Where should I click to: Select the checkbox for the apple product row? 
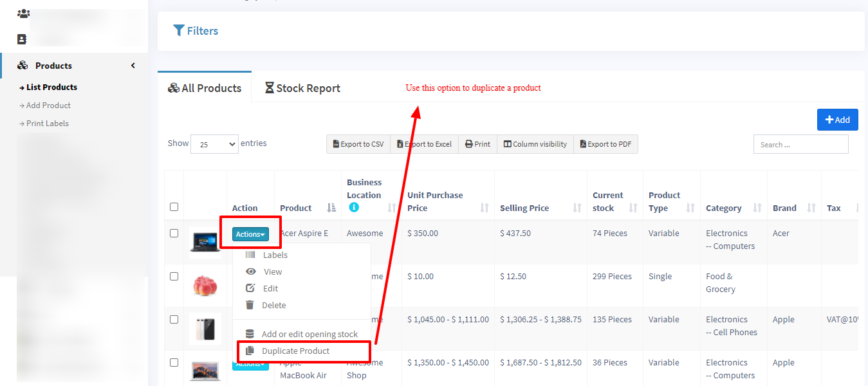click(x=174, y=277)
